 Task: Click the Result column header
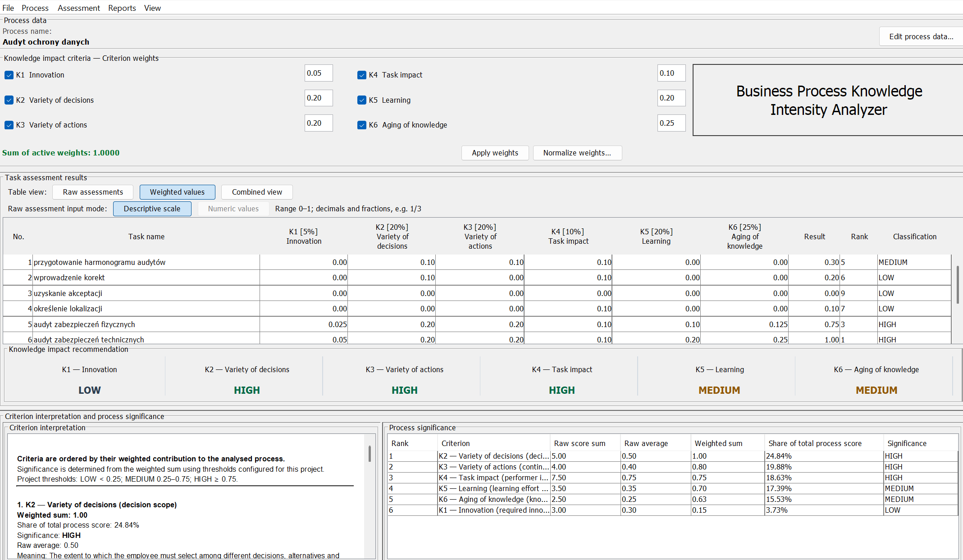[x=814, y=237]
